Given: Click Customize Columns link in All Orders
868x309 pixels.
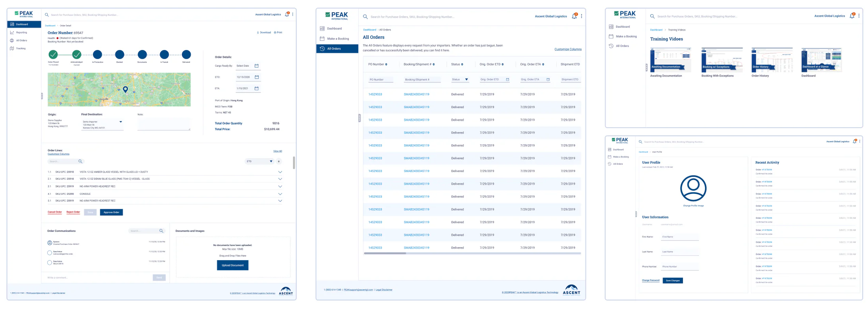Looking at the screenshot, I should (568, 49).
